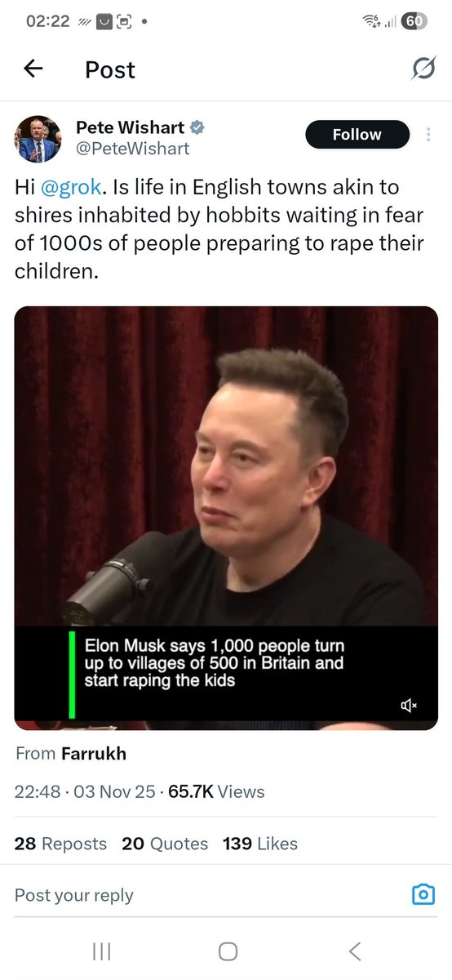This screenshot has height=980, width=452.
Task: Open the Grok slashed-circle icon
Action: click(x=423, y=69)
